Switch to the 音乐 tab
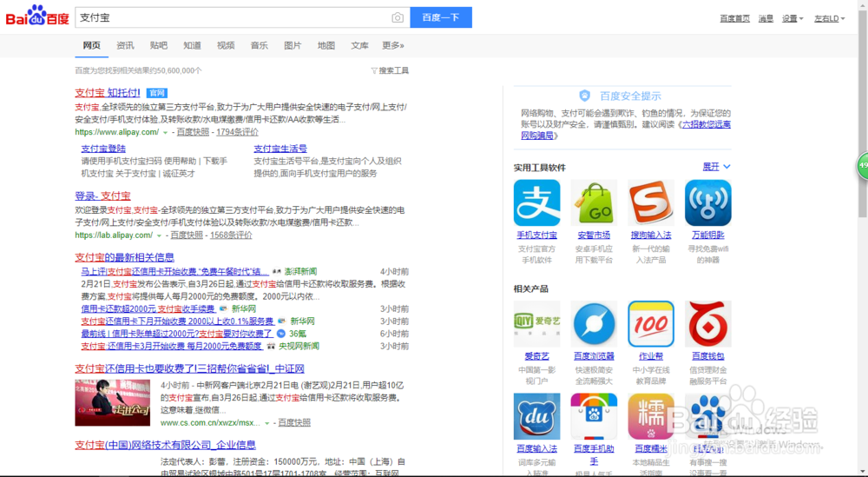Screen dimensions: 868x477 coord(259,45)
